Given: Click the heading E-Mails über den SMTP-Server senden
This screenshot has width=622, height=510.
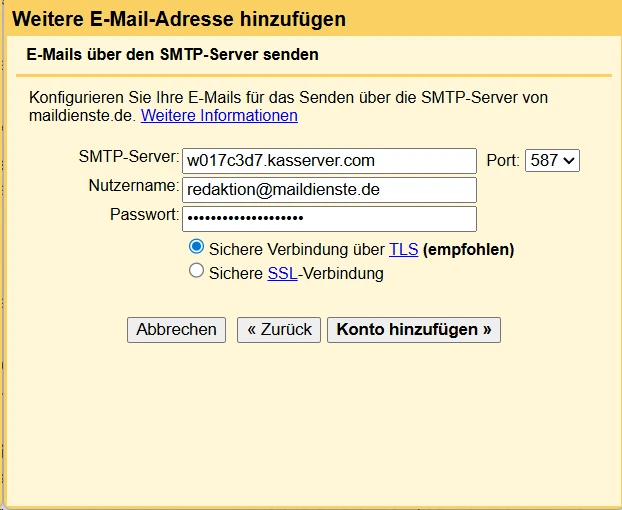Looking at the screenshot, I should click(x=173, y=54).
